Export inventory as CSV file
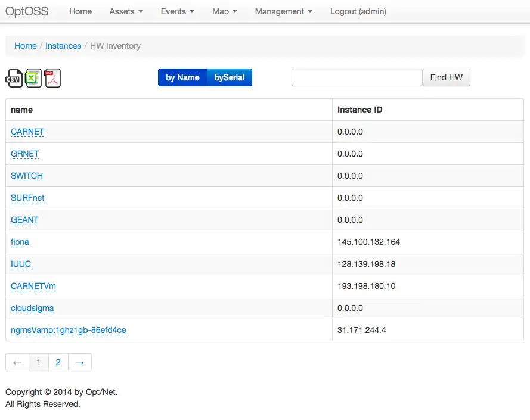 tap(14, 78)
